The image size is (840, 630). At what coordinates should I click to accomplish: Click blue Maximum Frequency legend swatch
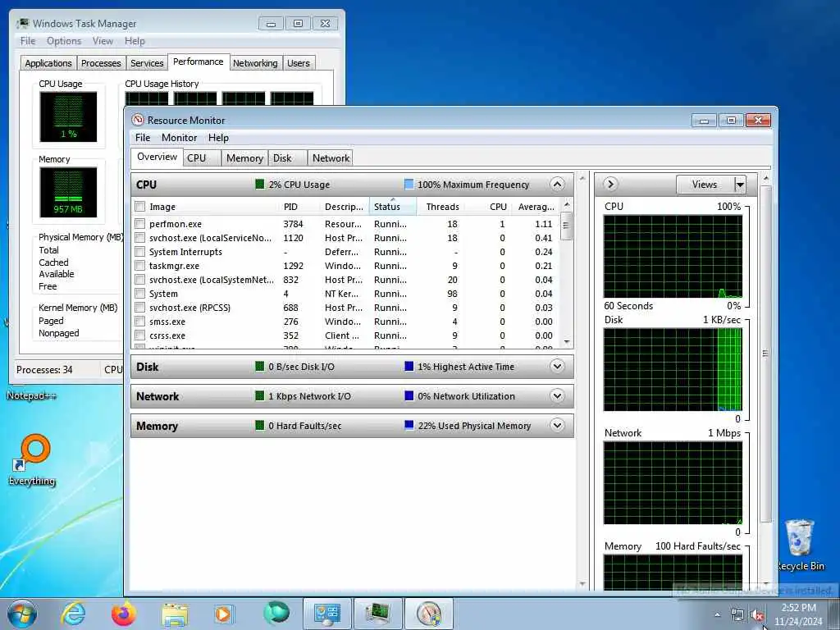409,185
